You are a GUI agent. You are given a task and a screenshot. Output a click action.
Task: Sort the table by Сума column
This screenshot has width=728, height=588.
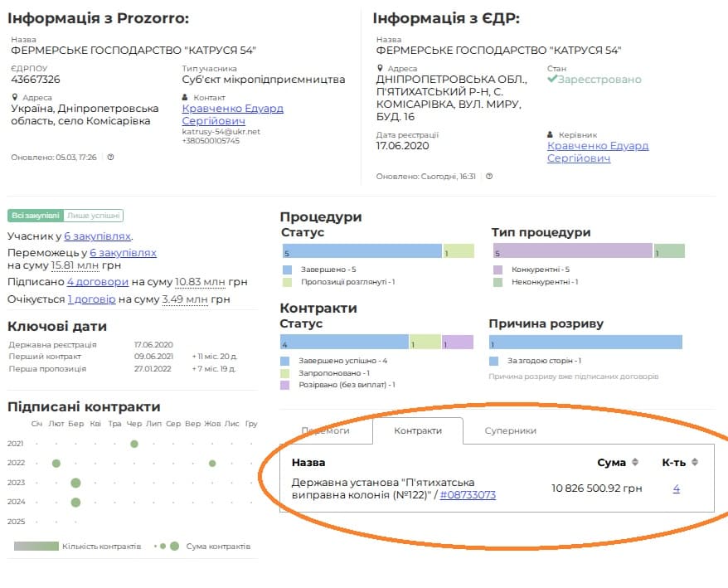click(x=635, y=462)
